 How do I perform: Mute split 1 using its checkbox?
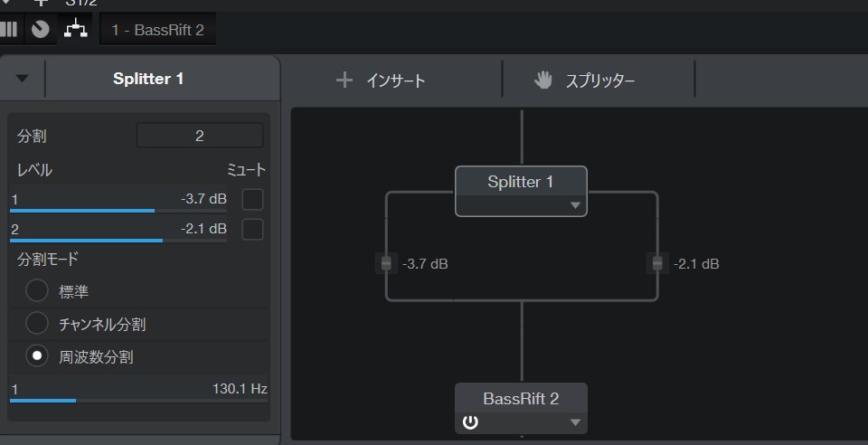[x=252, y=199]
